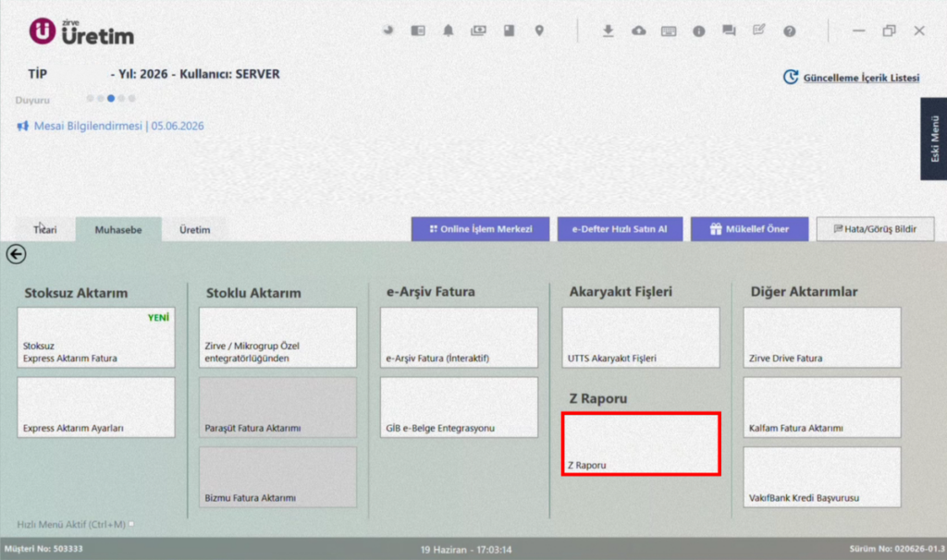The image size is (947, 560).
Task: Click the e-Defter Hızlı Satın Al button
Action: coord(620,229)
